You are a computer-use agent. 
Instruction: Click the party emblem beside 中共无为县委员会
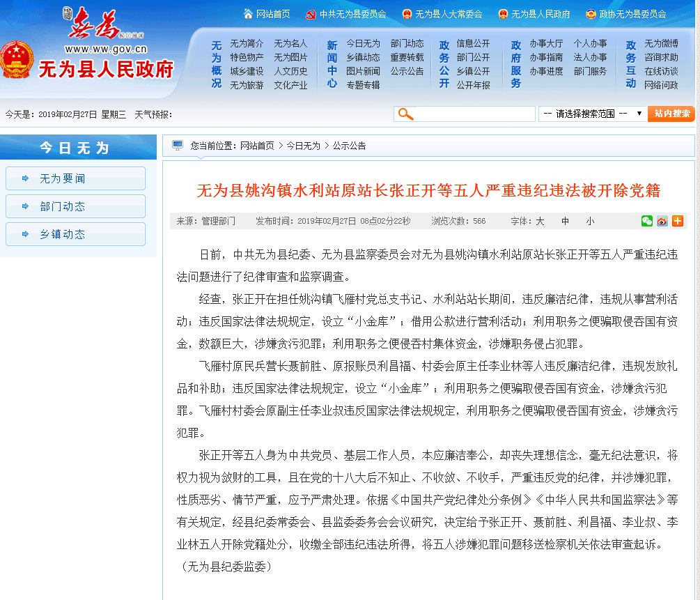point(311,15)
